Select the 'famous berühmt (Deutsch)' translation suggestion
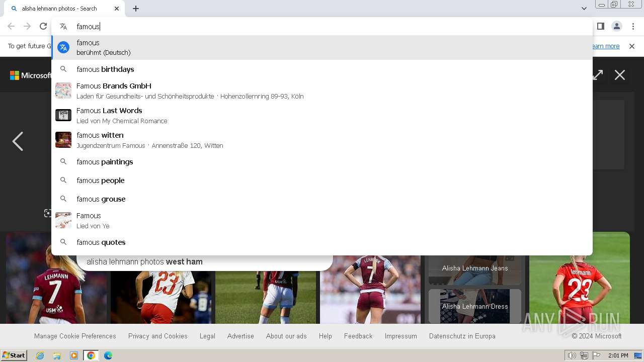Screen dimensions: 644x362 322,47
